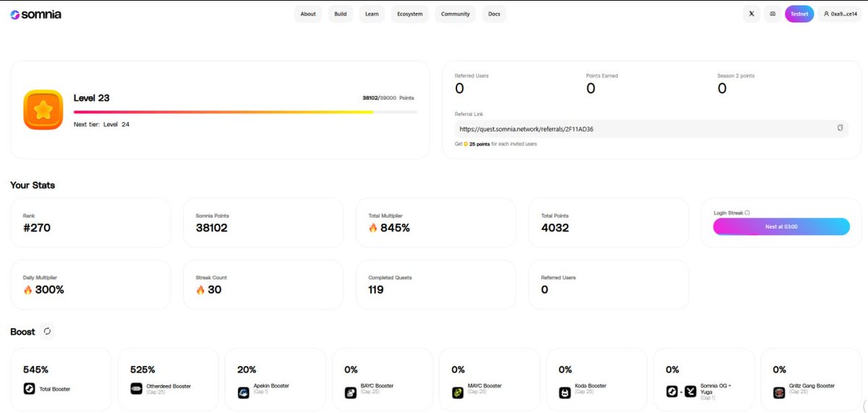Click the Somnia Points 38102 value
Screen dimensions: 868x413
click(212, 228)
